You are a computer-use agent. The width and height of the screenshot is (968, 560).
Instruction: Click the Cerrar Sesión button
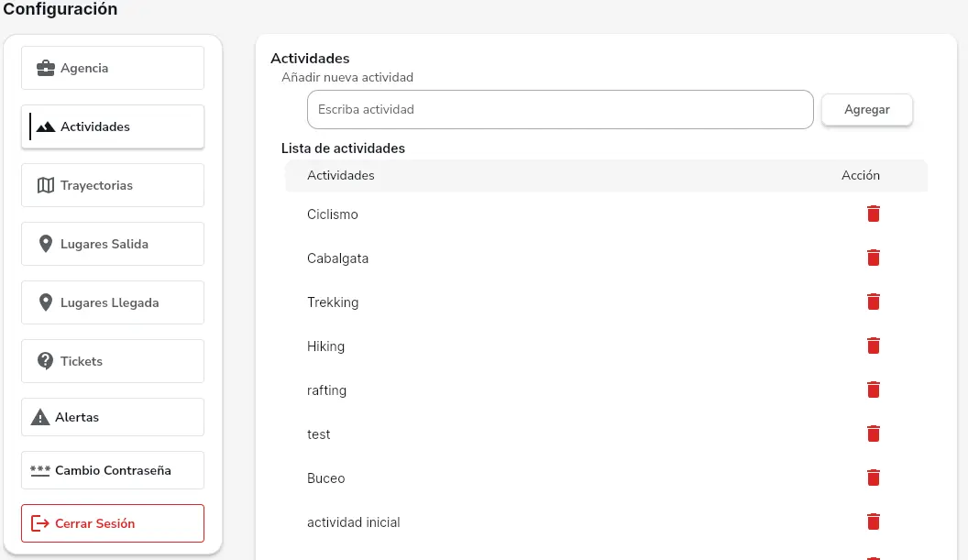[x=112, y=522]
